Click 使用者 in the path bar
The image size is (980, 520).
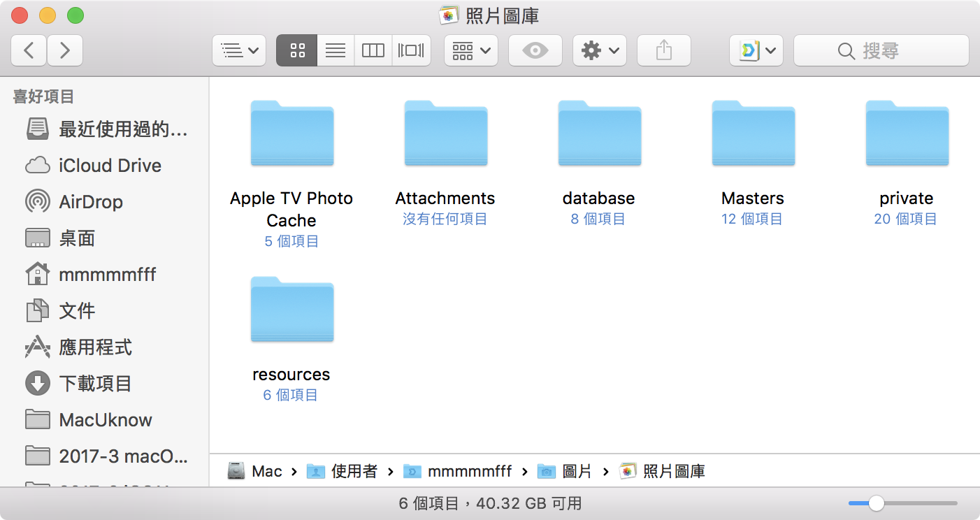354,472
